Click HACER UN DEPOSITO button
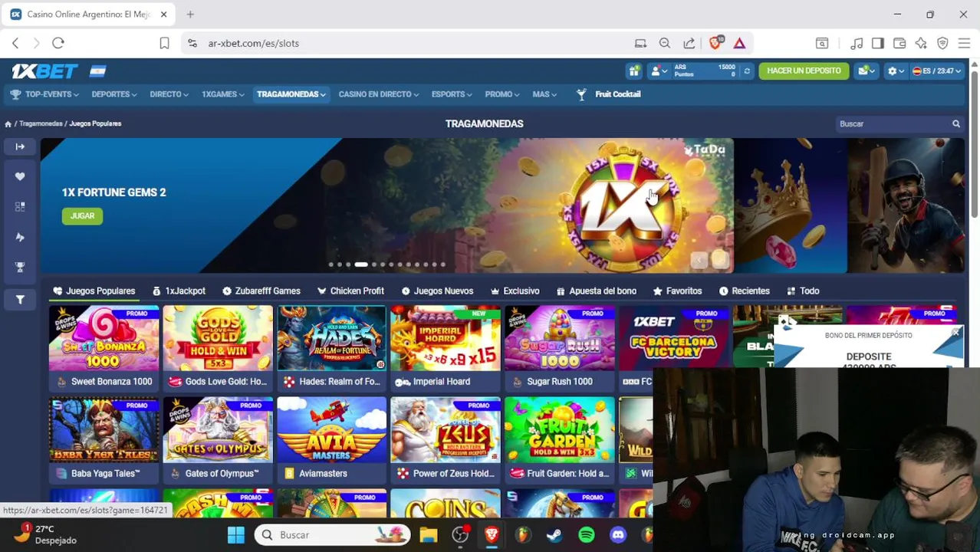The height and width of the screenshot is (552, 980). 804,71
